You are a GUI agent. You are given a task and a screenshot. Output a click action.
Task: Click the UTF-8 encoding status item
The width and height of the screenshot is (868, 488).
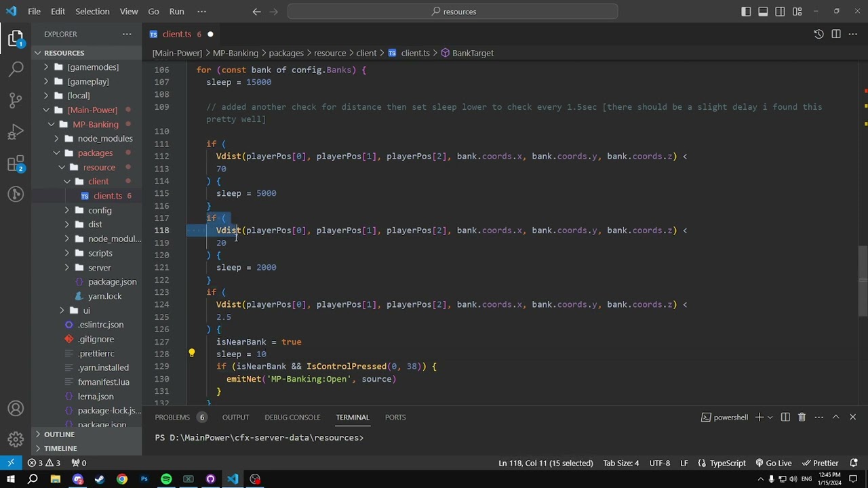(x=660, y=463)
